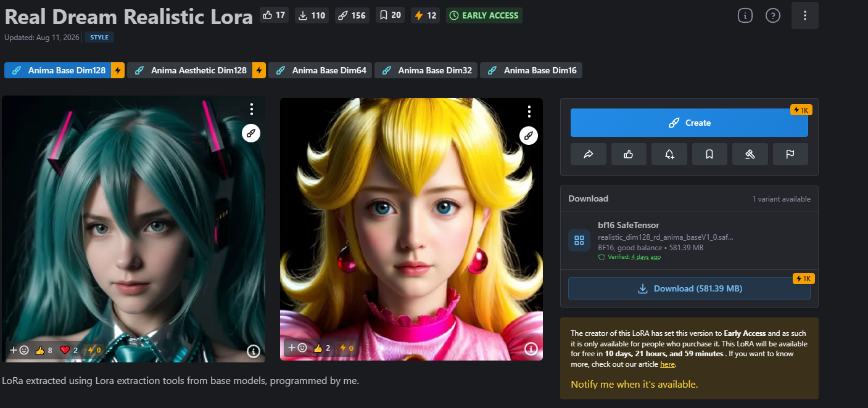Toggle the notification bell button

pyautogui.click(x=669, y=154)
